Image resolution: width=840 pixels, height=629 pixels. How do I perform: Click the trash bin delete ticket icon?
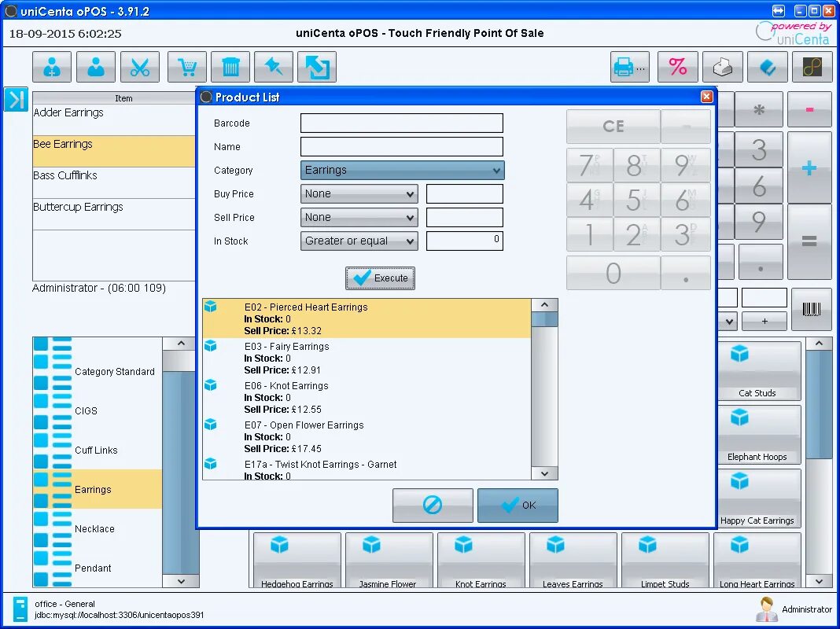click(230, 67)
